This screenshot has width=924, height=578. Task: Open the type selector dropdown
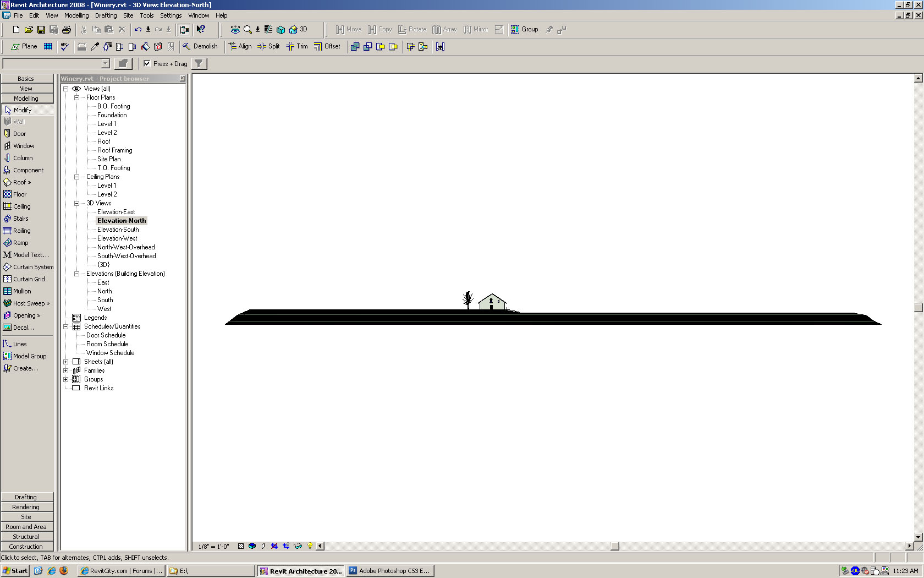click(105, 64)
